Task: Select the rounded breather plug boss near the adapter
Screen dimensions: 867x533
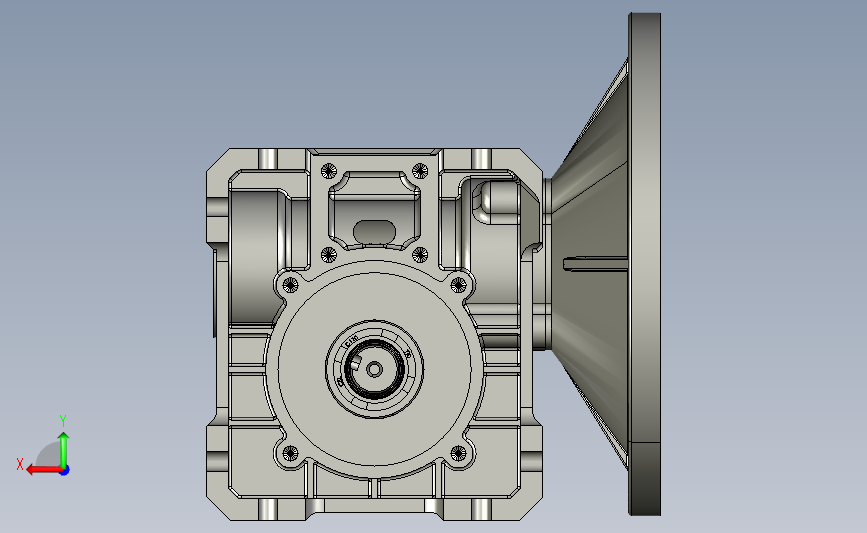Action: point(498,202)
